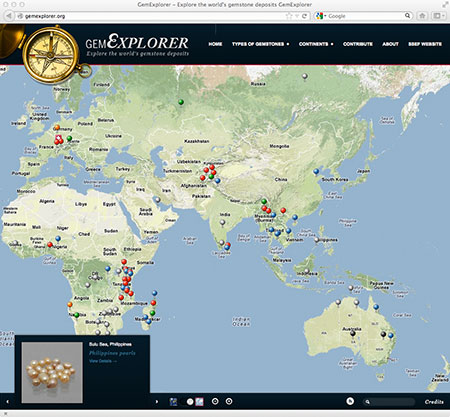
Task: Click the blue marker west of South Korea
Action: pyautogui.click(x=316, y=172)
